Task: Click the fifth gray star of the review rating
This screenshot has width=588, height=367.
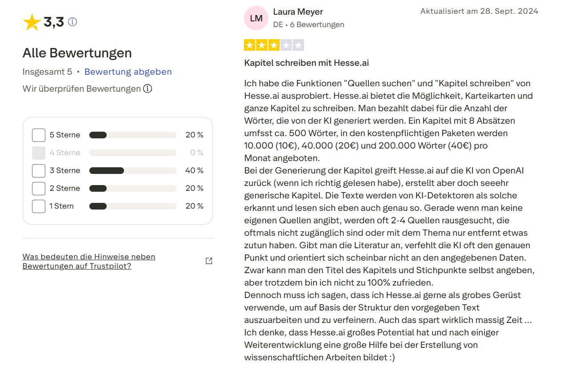Action: point(298,44)
